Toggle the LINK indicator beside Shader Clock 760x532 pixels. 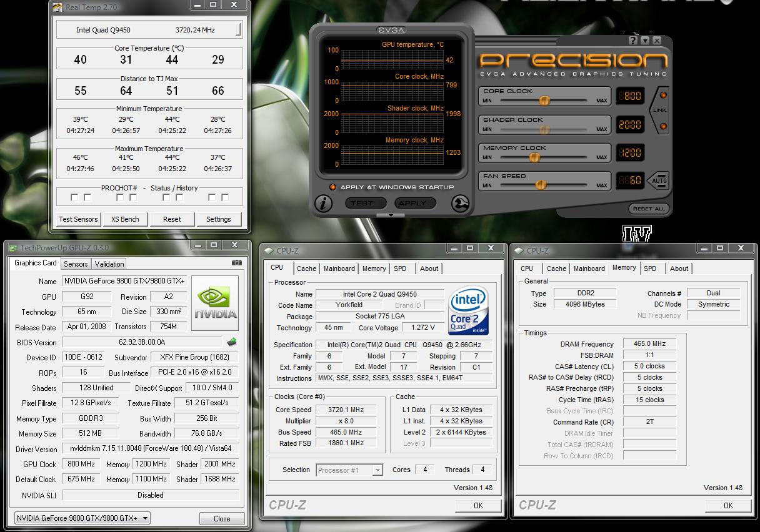pos(663,127)
